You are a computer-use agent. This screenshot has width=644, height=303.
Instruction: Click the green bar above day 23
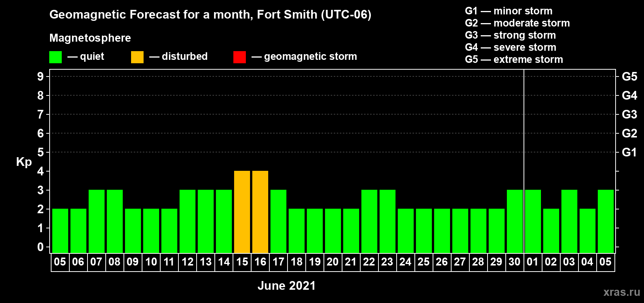[x=388, y=221]
